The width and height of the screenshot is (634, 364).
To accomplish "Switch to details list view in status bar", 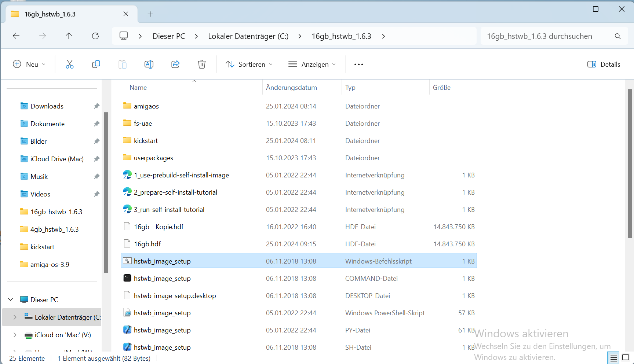I will tap(613, 358).
